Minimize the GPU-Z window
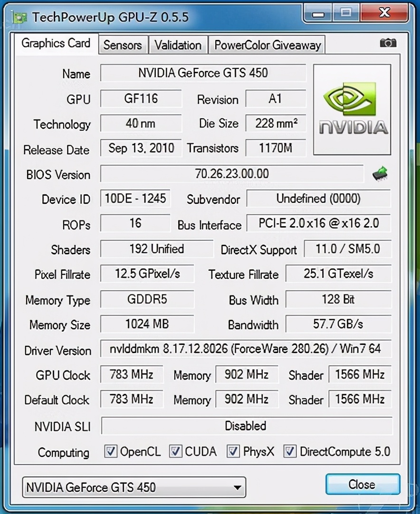 [x=318, y=14]
